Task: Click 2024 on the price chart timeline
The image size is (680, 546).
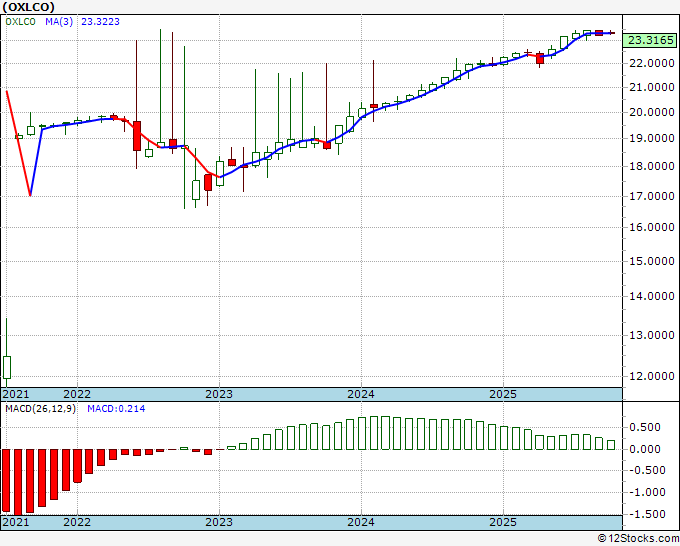Action: click(x=361, y=394)
